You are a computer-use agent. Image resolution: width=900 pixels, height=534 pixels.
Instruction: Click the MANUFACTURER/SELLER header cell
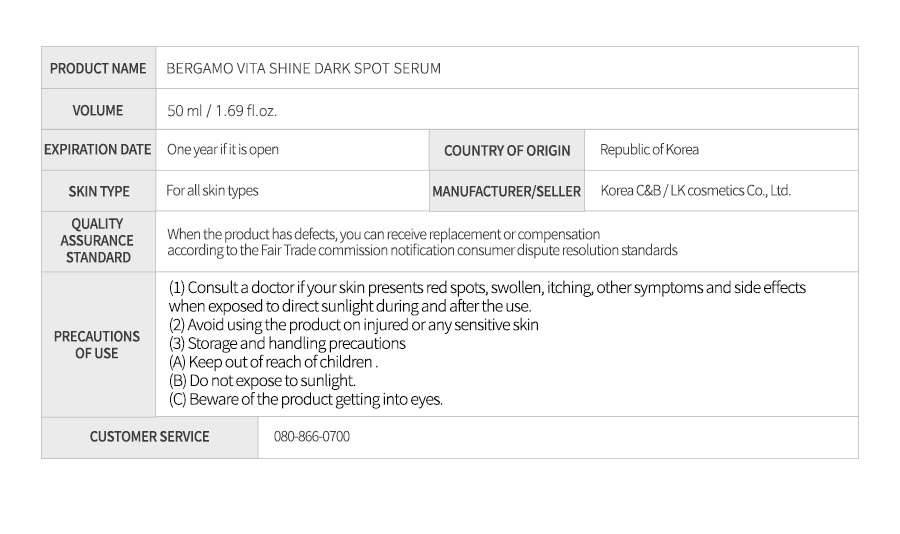click(507, 191)
